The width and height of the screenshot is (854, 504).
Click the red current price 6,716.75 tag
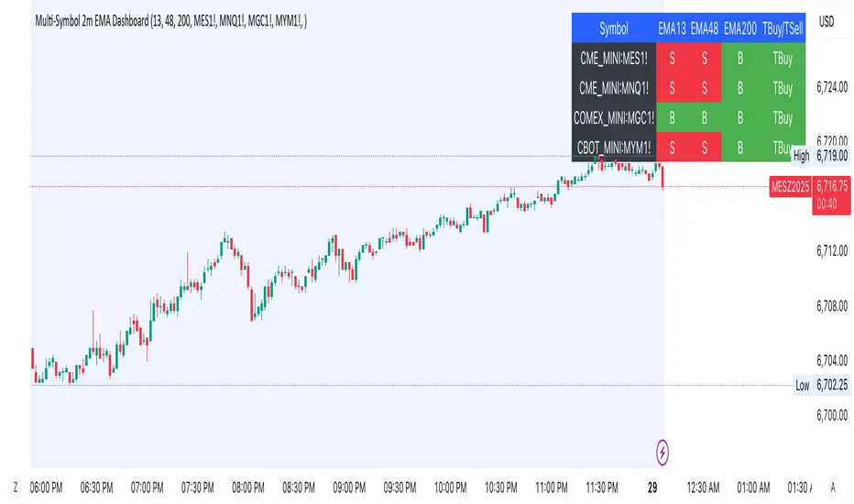tap(831, 187)
